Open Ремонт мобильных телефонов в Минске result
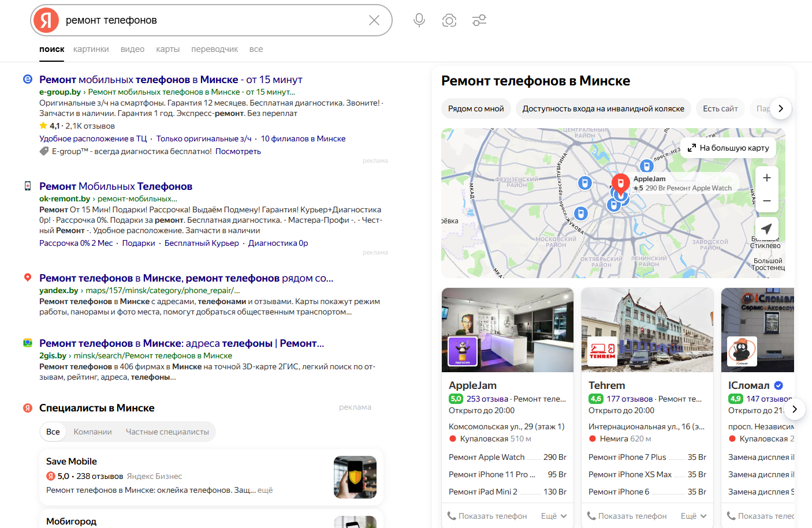The height and width of the screenshot is (528, 812). coord(171,80)
